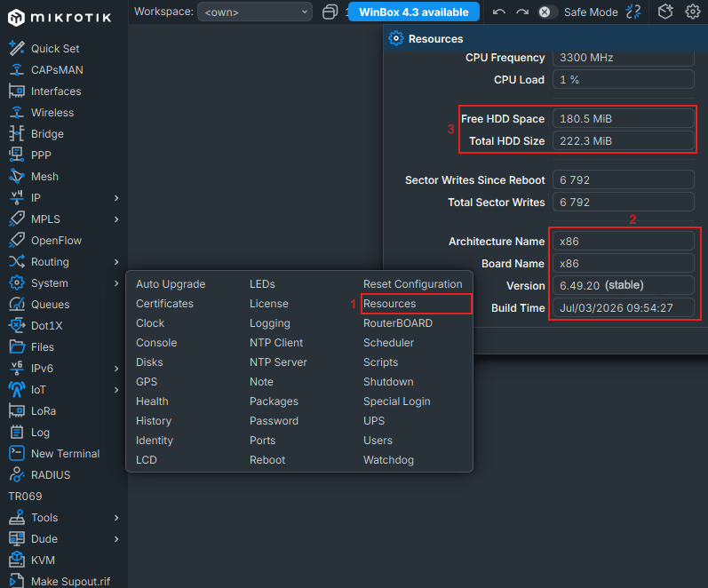Image resolution: width=708 pixels, height=588 pixels.
Task: Click the New Terminal icon
Action: pyautogui.click(x=17, y=453)
